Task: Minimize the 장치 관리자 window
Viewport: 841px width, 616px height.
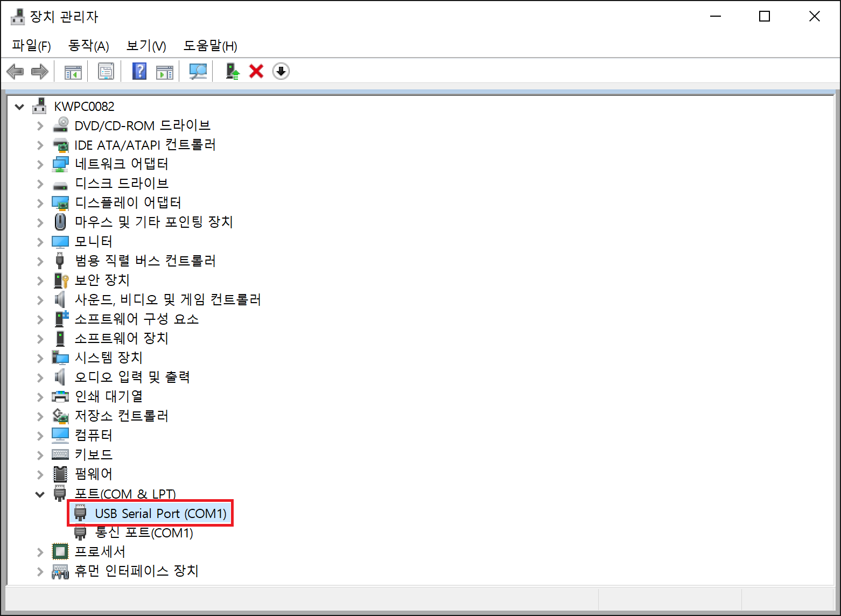Action: (716, 17)
